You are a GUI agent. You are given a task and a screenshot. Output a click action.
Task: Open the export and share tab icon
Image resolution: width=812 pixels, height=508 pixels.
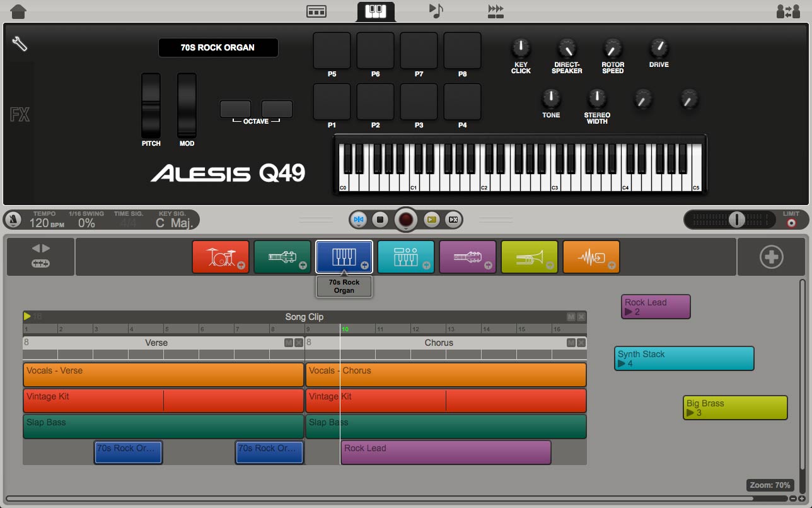pyautogui.click(x=496, y=11)
